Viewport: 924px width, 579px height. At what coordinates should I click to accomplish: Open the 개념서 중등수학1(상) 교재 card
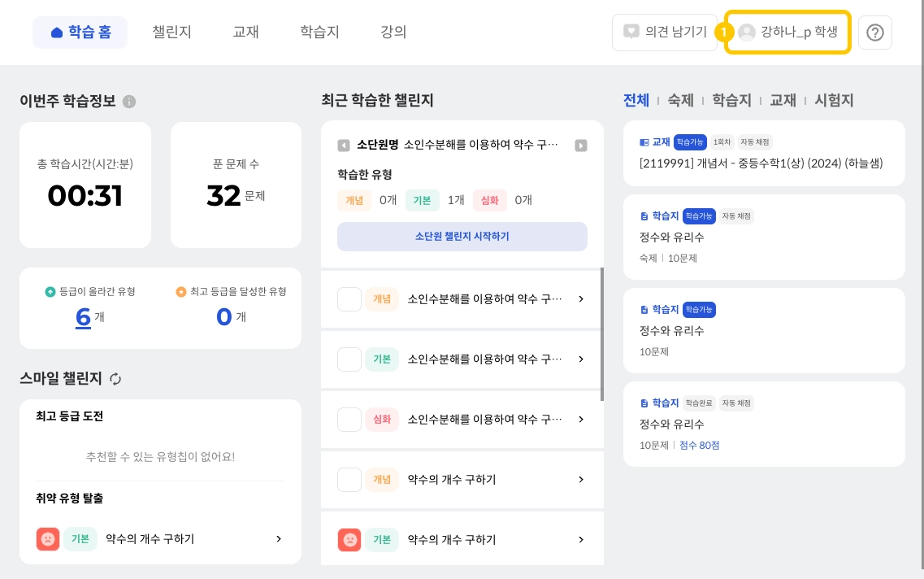(x=763, y=152)
